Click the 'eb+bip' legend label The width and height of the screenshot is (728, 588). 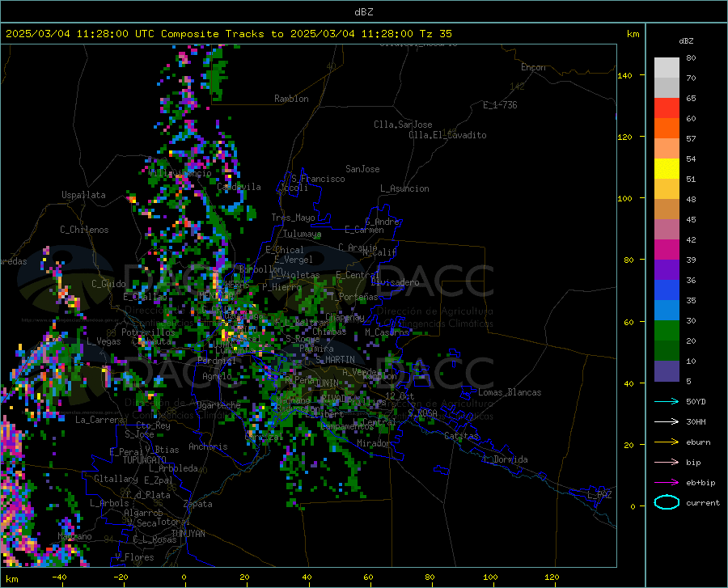[700, 483]
